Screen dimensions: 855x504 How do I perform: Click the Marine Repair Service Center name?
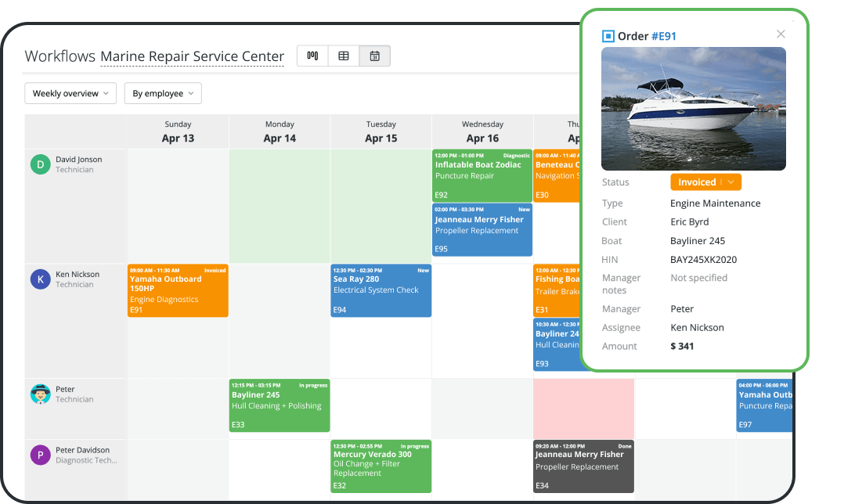tap(192, 56)
